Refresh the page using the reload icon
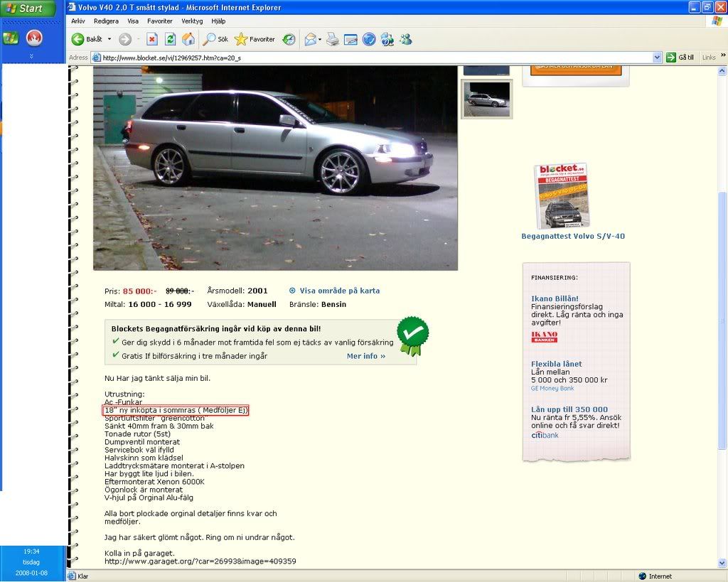This screenshot has width=728, height=582. pyautogui.click(x=170, y=39)
